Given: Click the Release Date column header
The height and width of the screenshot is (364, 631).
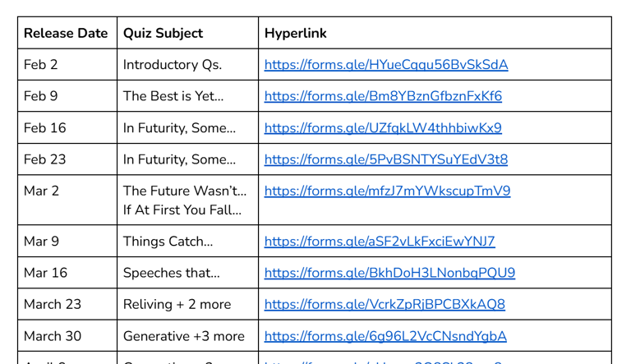Looking at the screenshot, I should pos(66,33).
